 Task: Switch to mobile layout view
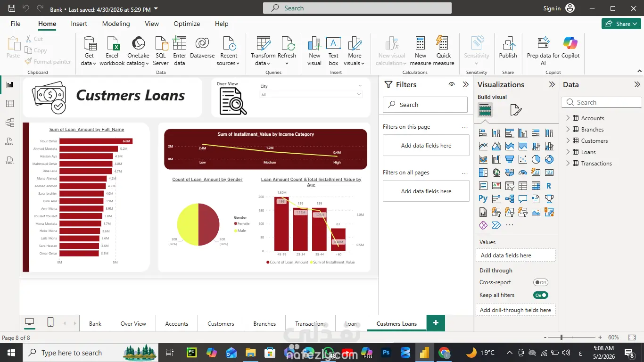click(50, 322)
